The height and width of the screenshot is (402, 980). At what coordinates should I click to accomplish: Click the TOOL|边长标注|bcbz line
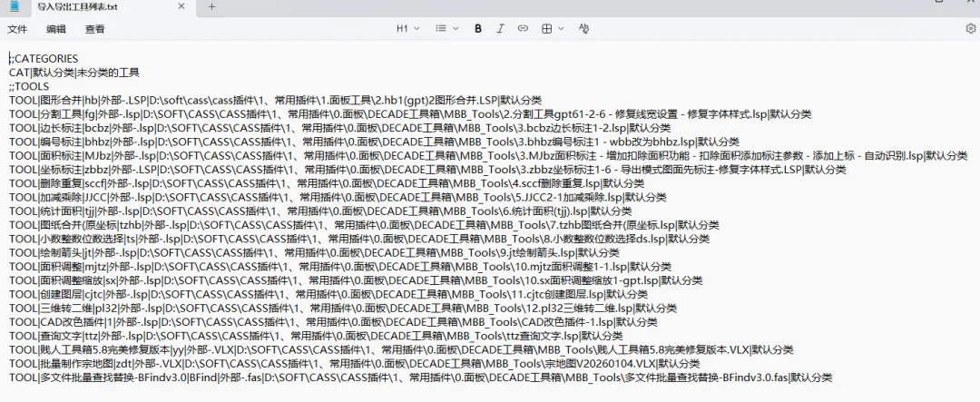(x=340, y=128)
